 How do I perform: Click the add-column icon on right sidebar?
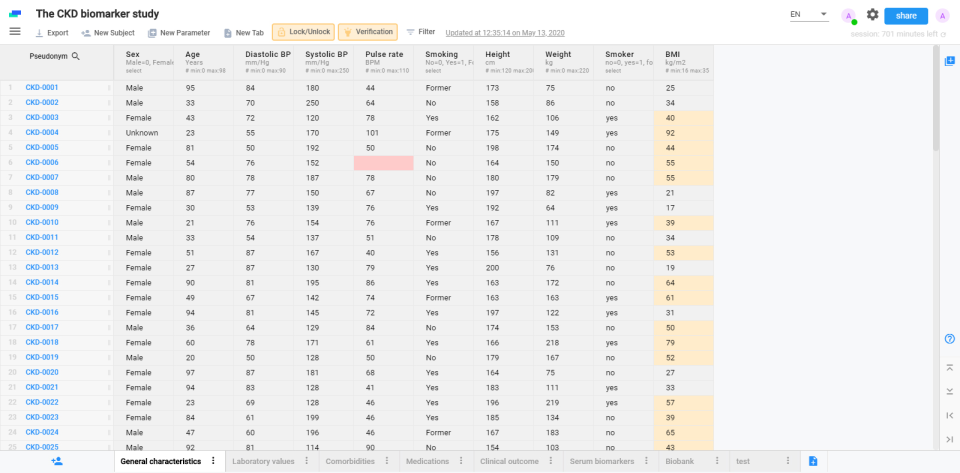click(x=949, y=61)
